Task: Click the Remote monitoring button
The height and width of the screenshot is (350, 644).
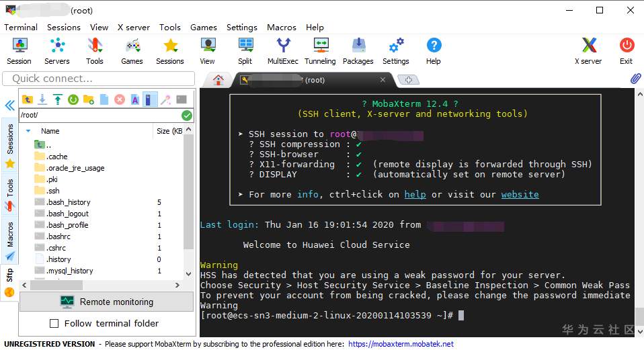Action: tap(106, 302)
